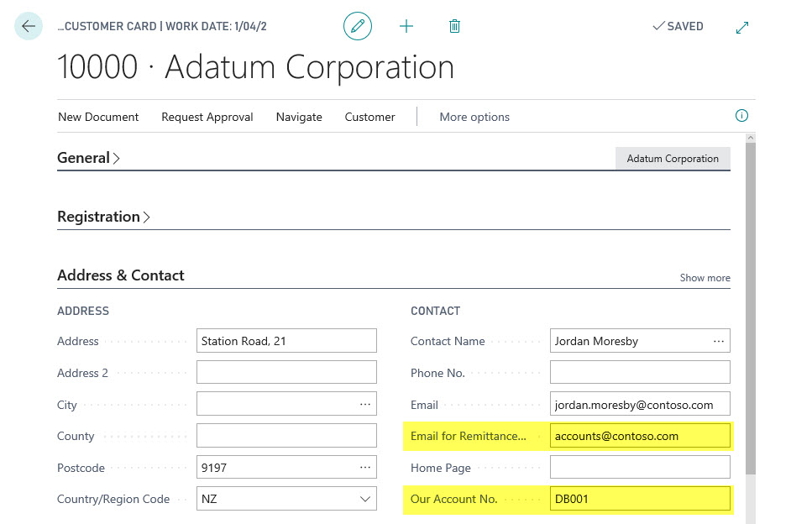Click More options
Viewport: 812px width, 524px height.
(x=474, y=117)
